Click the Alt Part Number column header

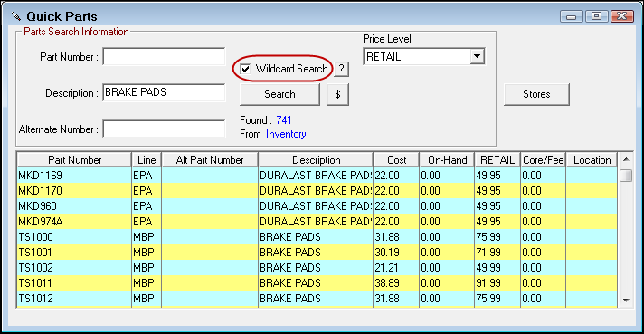[210, 160]
